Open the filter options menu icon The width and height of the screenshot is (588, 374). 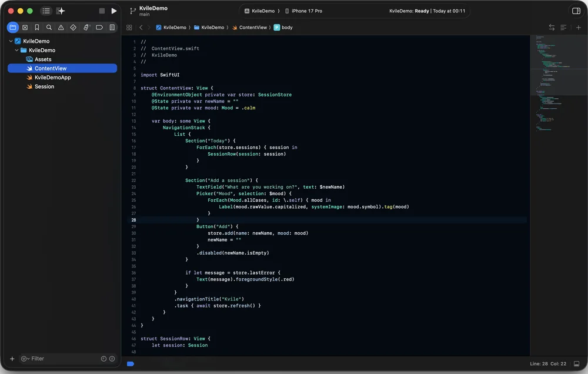25,359
